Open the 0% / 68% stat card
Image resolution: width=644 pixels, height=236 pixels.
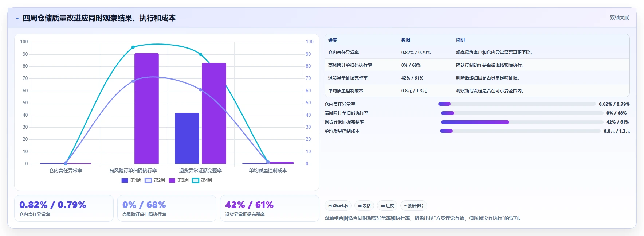point(167,208)
